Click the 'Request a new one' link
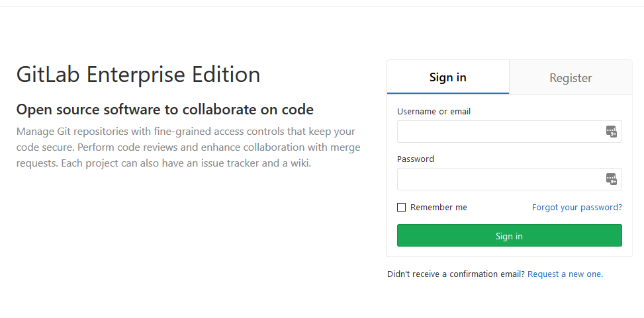 564,274
